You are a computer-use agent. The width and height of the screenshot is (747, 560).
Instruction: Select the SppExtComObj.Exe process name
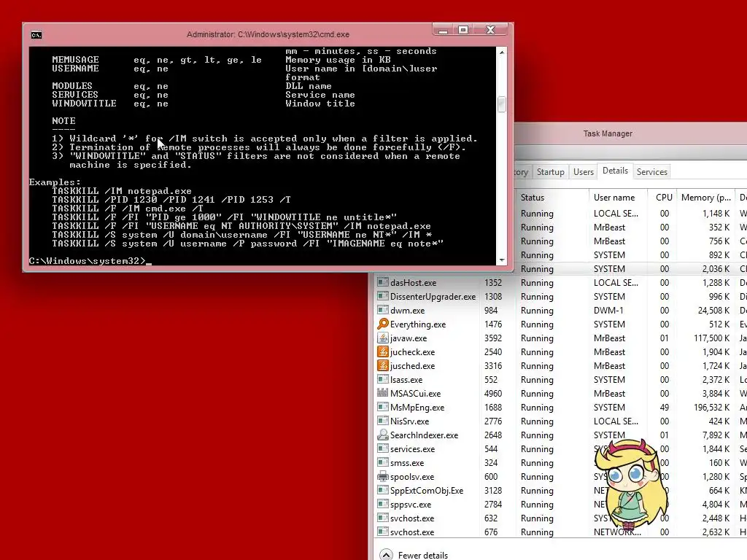point(426,491)
